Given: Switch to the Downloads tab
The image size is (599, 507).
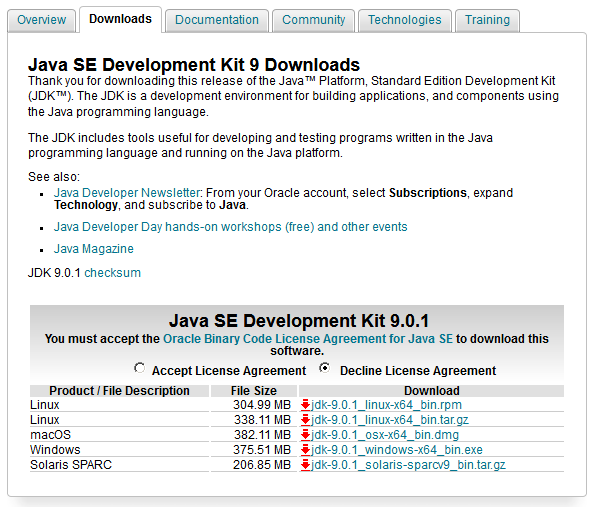Looking at the screenshot, I should click(120, 19).
